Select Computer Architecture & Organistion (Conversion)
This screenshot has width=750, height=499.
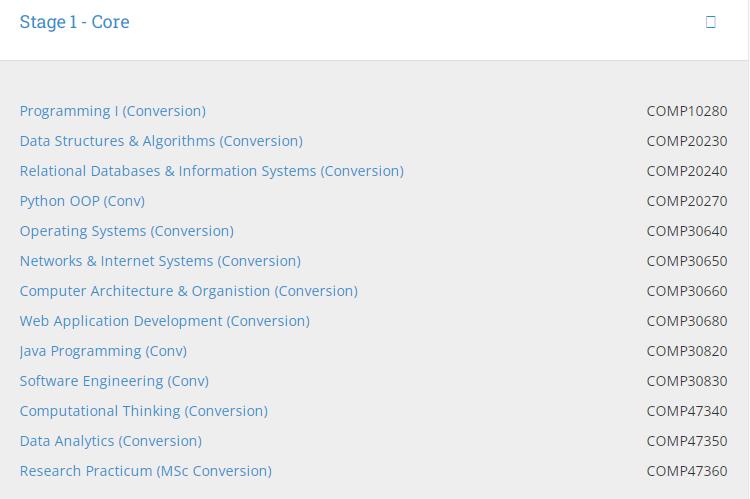click(189, 291)
